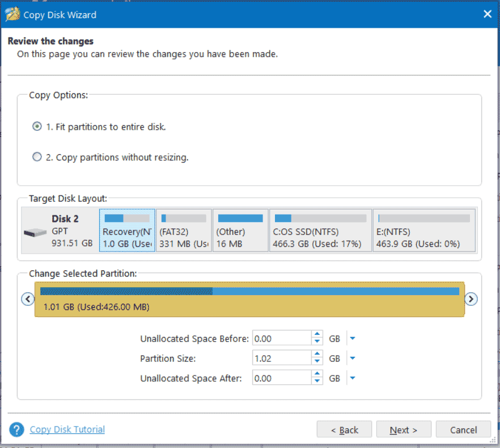Increase Unallocated Space After value
Image resolution: width=500 pixels, height=448 pixels.
pos(317,374)
